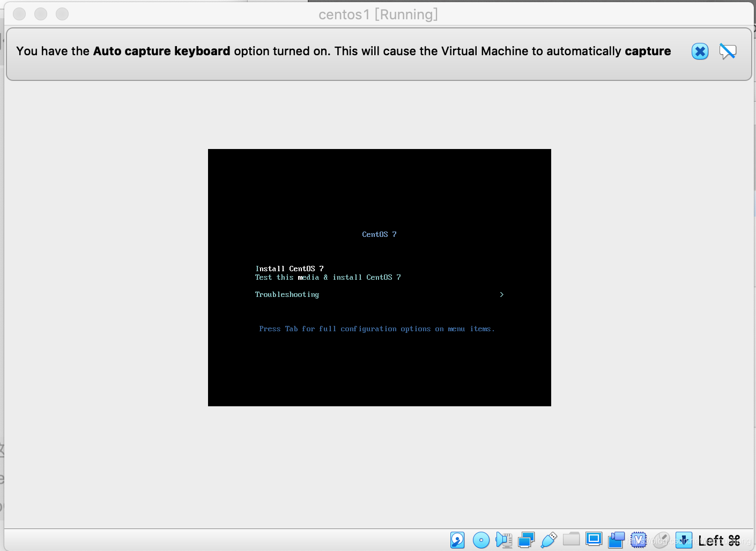Click the Press Tab configuration hint text

377,329
